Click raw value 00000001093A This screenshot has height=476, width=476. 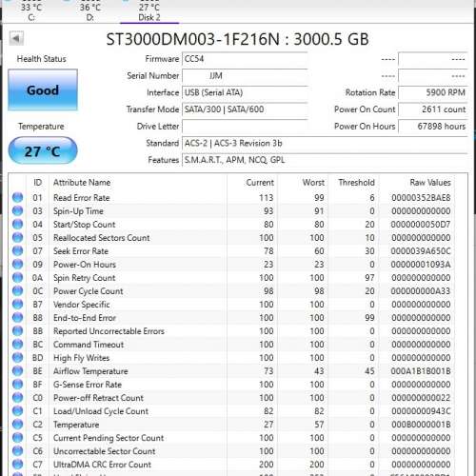[x=421, y=265]
